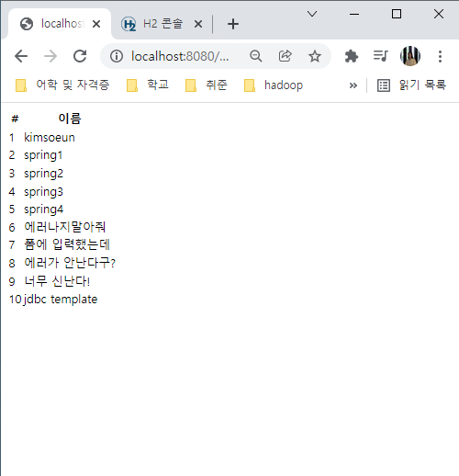Open a new tab with plus button
459x476 pixels.
tap(233, 24)
